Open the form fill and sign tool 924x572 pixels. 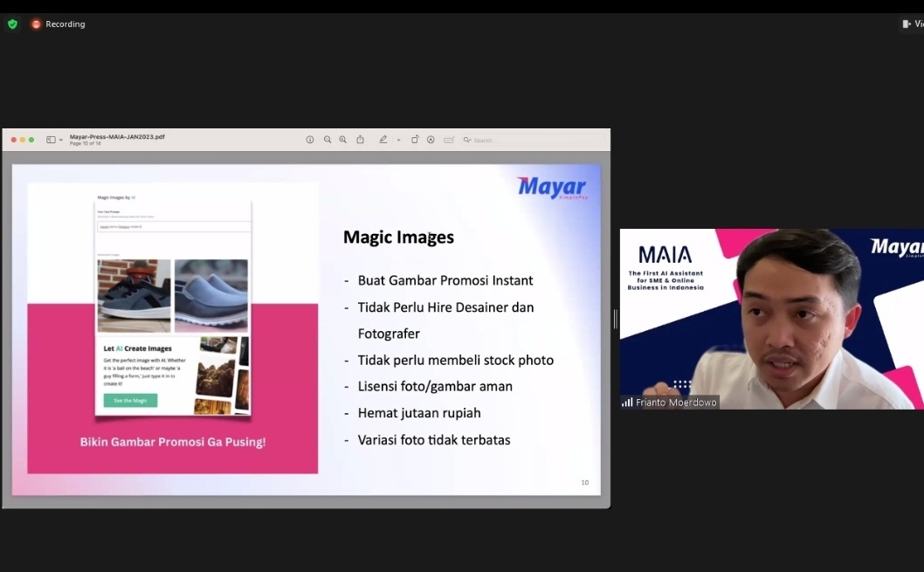449,140
